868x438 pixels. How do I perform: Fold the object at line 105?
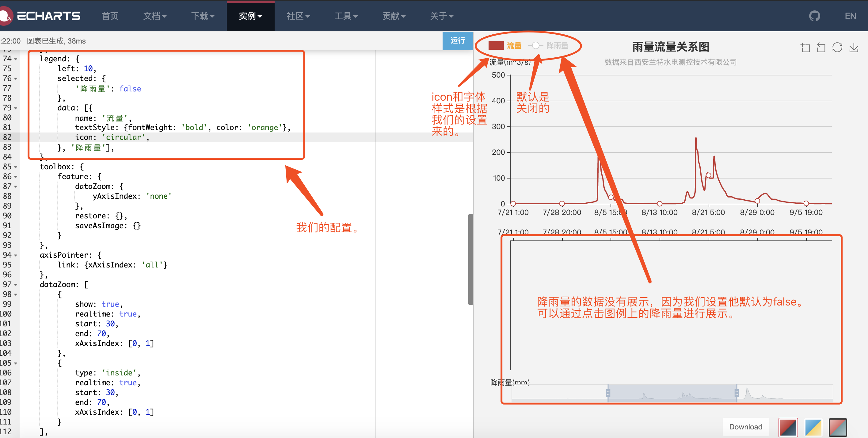[16, 363]
